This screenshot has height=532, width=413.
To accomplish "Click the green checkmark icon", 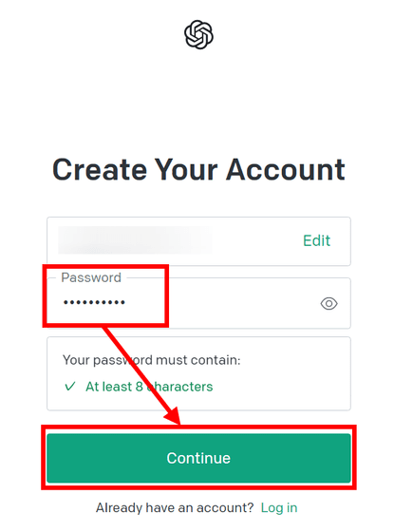I will click(x=70, y=387).
